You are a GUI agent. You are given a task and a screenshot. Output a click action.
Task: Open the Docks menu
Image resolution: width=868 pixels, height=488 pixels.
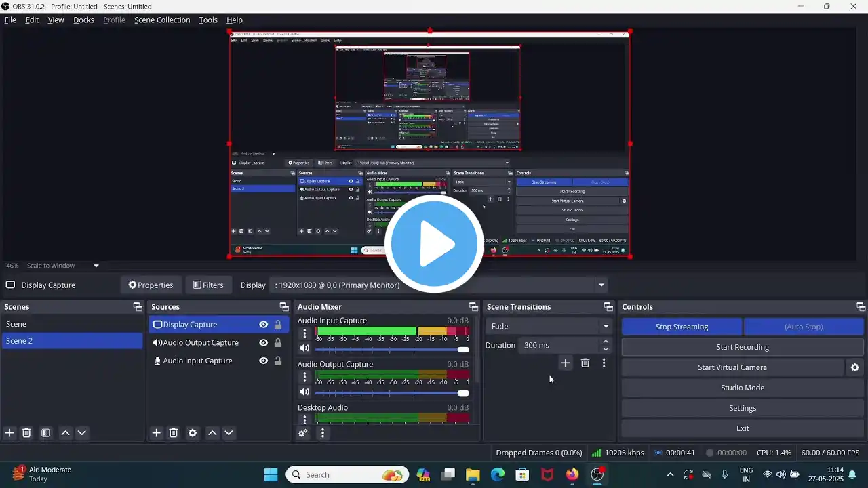83,20
